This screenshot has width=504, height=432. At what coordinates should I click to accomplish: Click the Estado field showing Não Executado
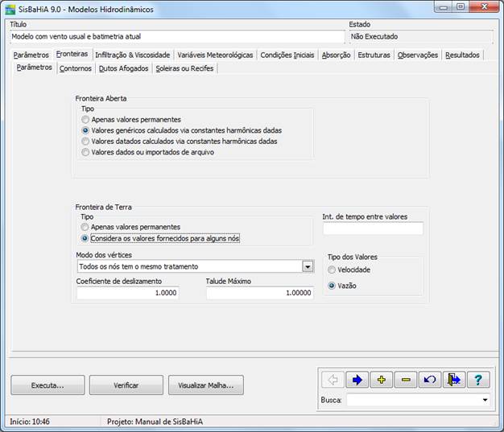point(421,37)
